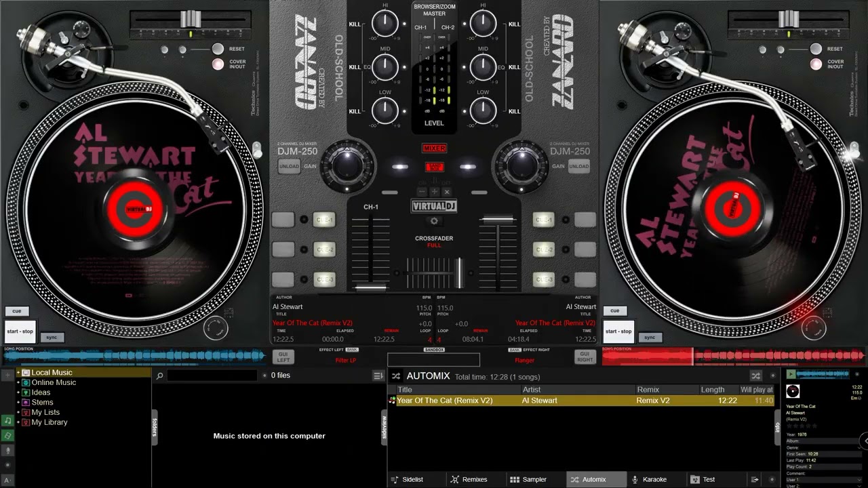This screenshot has width=868, height=488.
Task: Open the file list options icon
Action: coord(378,375)
